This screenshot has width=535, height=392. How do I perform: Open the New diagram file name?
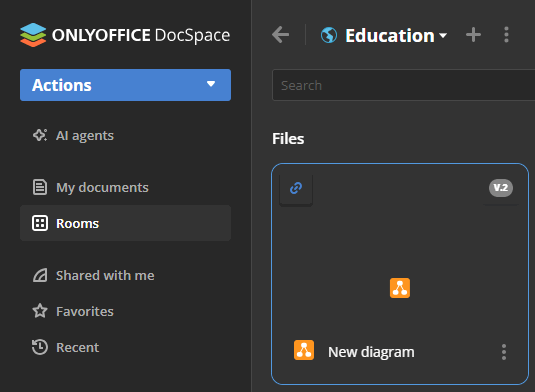(371, 352)
